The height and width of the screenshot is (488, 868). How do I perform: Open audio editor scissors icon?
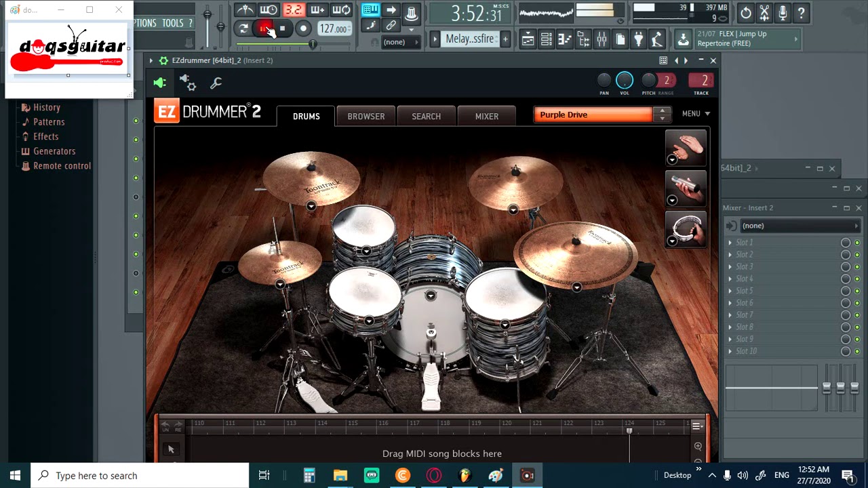tap(764, 12)
